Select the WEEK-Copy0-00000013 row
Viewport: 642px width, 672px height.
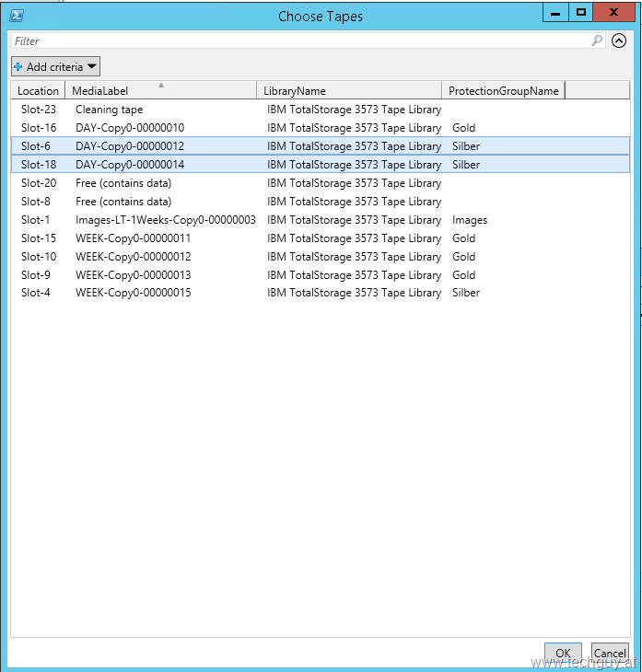(x=321, y=275)
